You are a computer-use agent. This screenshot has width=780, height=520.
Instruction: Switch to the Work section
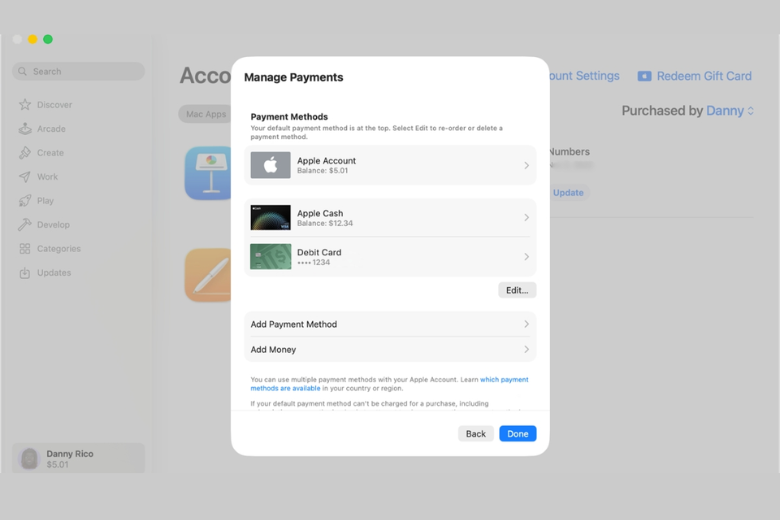(x=47, y=177)
